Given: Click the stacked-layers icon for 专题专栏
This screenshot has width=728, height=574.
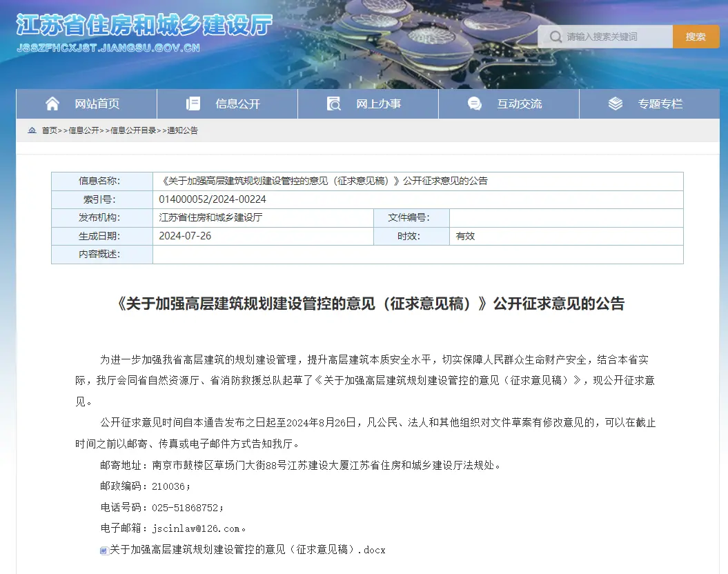Looking at the screenshot, I should (614, 102).
